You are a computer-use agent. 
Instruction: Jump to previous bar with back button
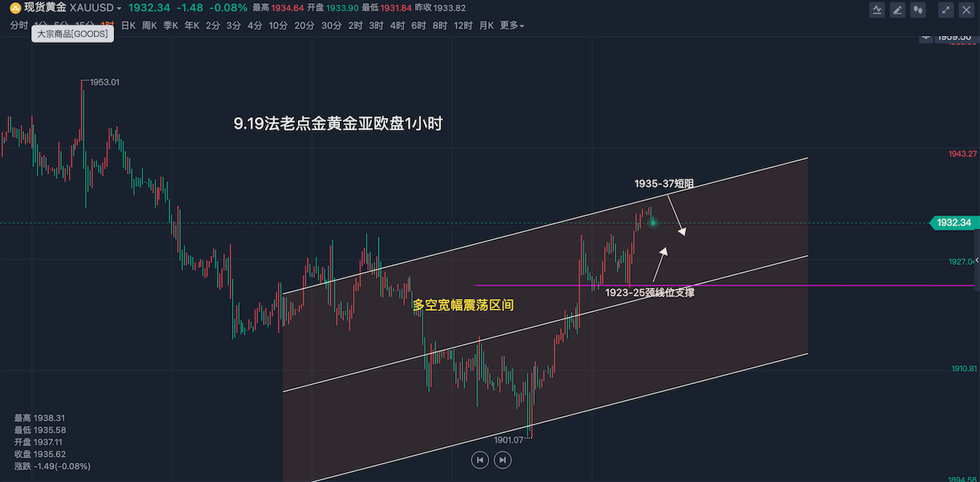pyautogui.click(x=480, y=460)
